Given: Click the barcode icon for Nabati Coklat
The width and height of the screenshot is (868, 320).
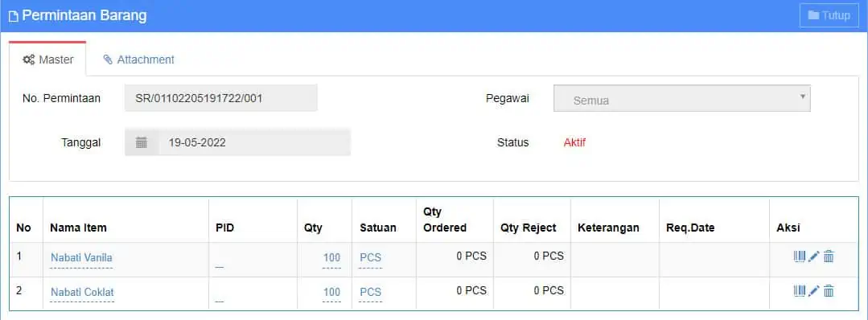Looking at the screenshot, I should point(800,291).
